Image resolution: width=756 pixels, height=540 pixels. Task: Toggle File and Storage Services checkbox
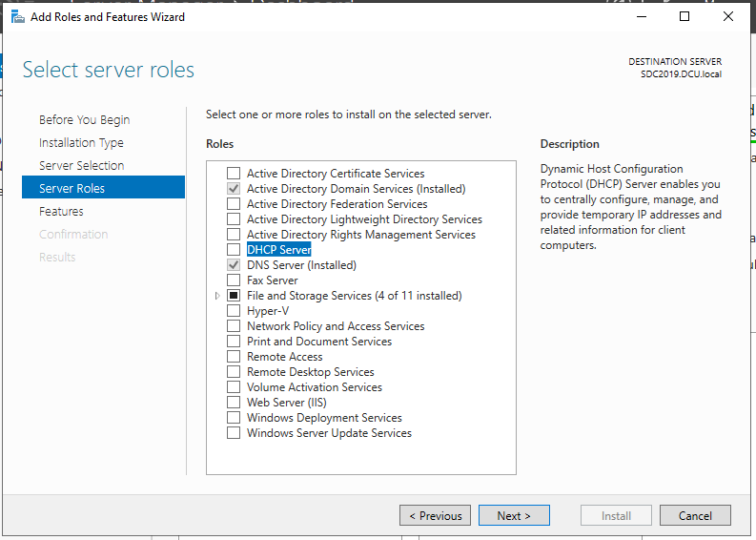click(234, 296)
